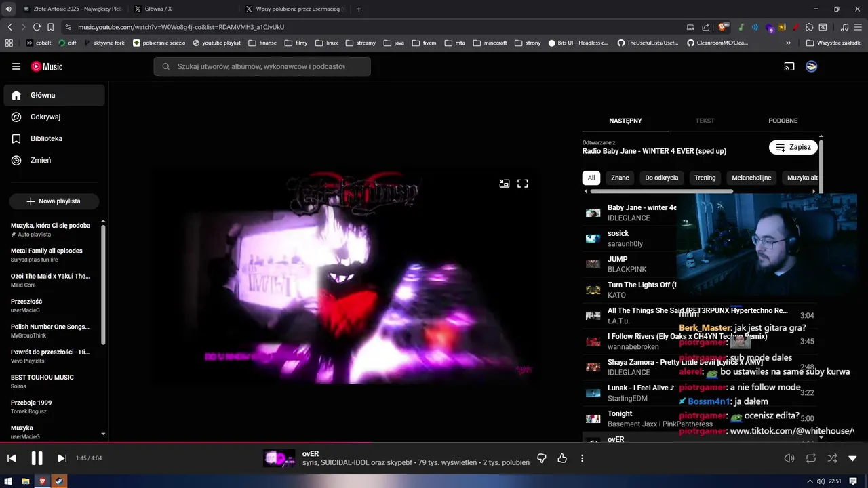868x488 pixels.
Task: Open the Brave Shields icon
Action: [x=723, y=27]
